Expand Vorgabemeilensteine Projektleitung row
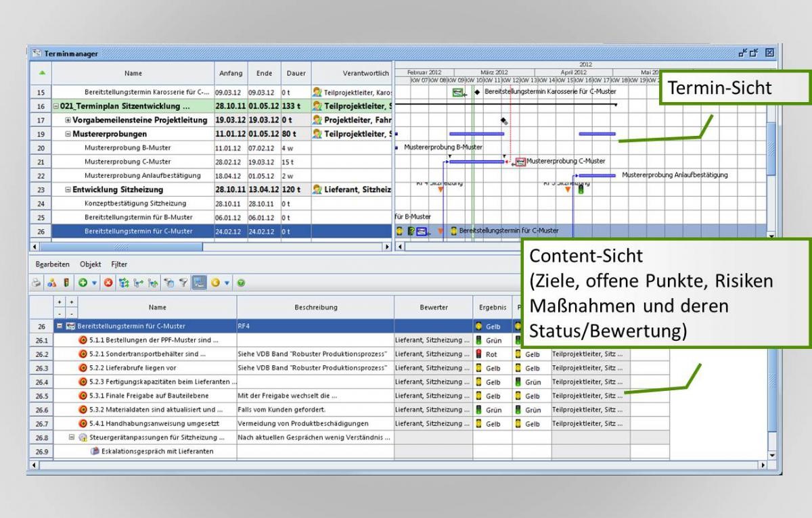 [x=68, y=120]
